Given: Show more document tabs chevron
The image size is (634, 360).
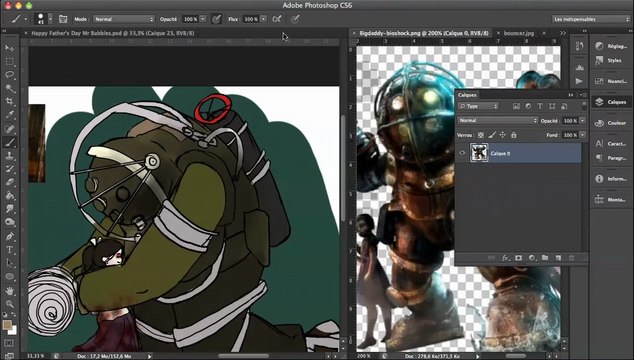Looking at the screenshot, I should (563, 33).
